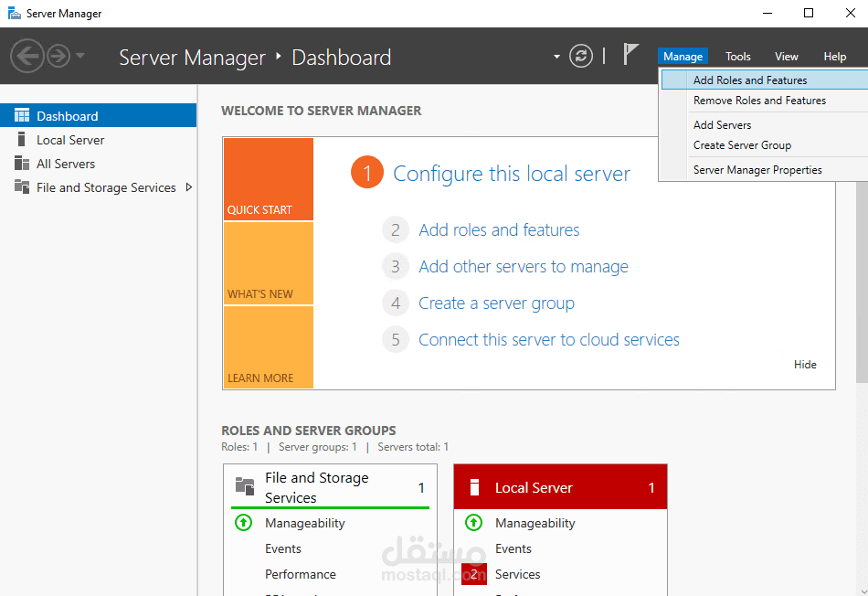Expand the File and Storage Services sidebar chevron
Viewport: 868px width, 596px height.
(190, 186)
